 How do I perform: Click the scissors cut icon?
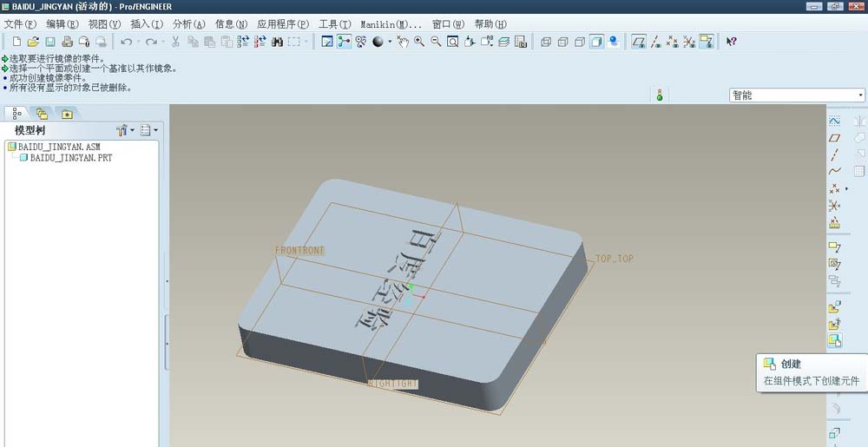175,42
